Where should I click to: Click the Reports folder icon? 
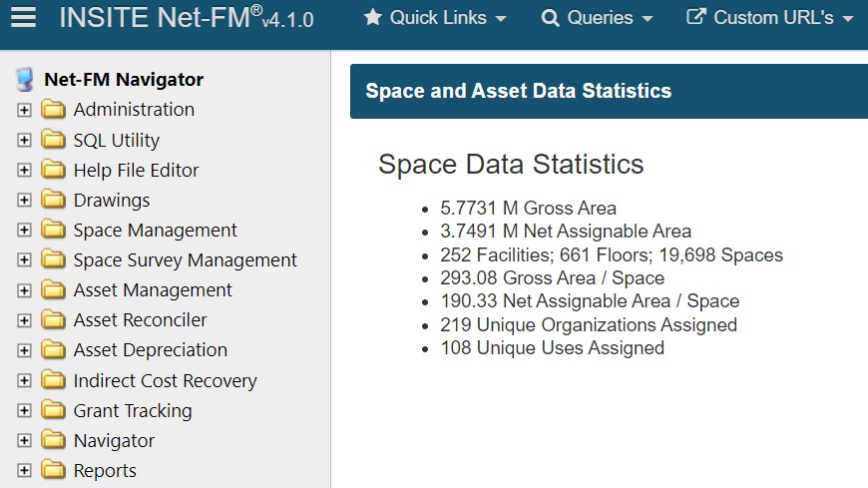coord(53,470)
